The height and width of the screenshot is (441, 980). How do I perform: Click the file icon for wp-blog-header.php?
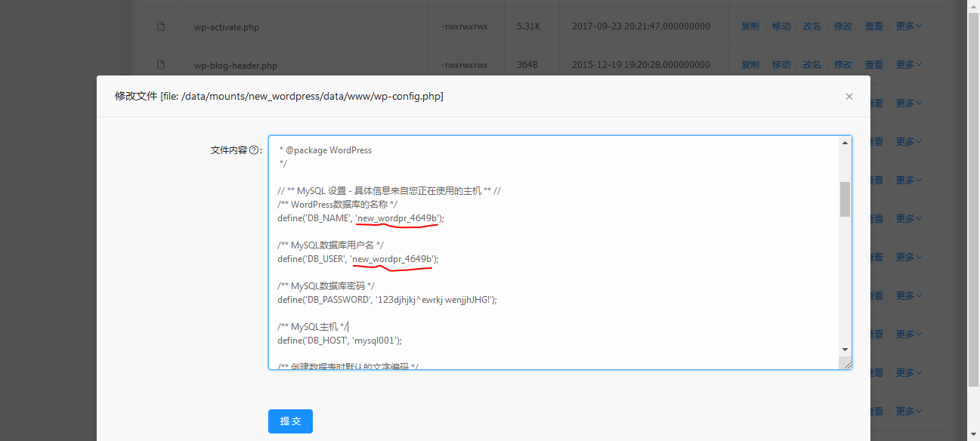(x=160, y=65)
